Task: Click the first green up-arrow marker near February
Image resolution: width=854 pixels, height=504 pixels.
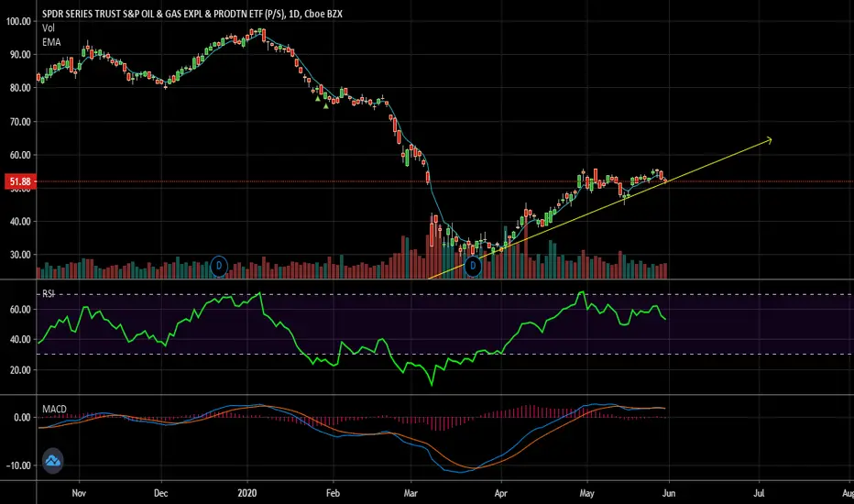Action: click(x=318, y=98)
